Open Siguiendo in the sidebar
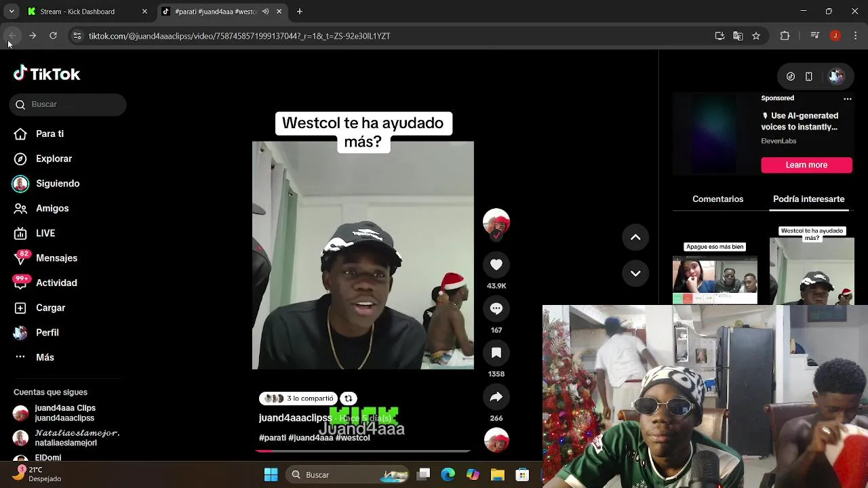This screenshot has height=488, width=868. (45, 184)
